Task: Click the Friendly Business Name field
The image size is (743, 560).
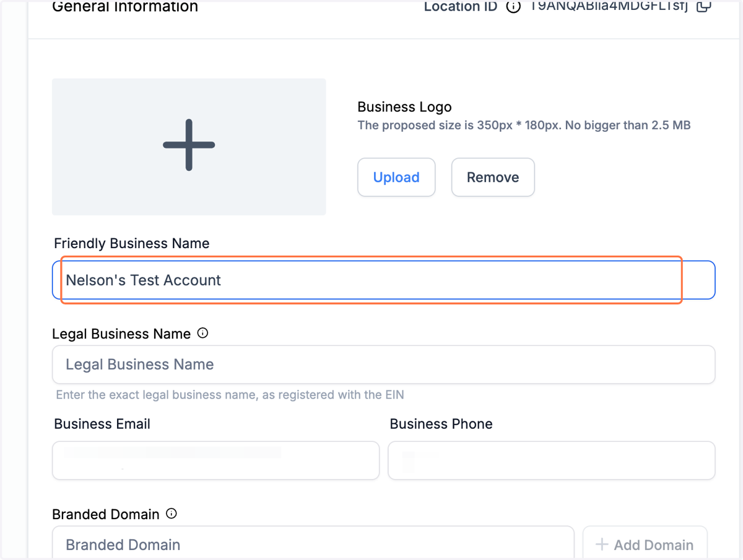Action: 384,280
